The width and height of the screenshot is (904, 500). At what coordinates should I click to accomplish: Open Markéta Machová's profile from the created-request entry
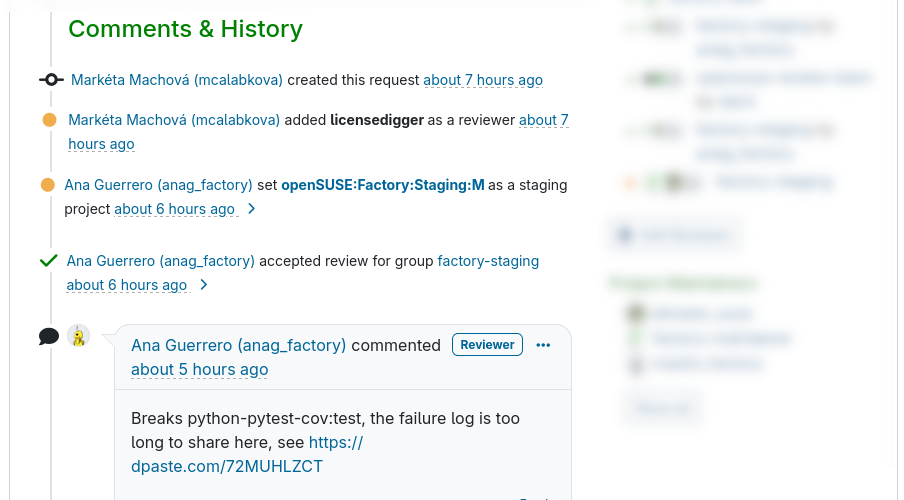[x=177, y=80]
